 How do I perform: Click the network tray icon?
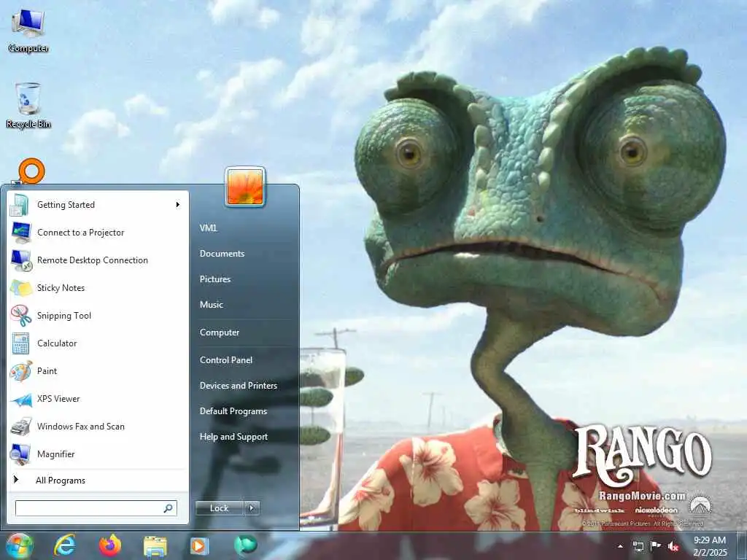click(638, 546)
